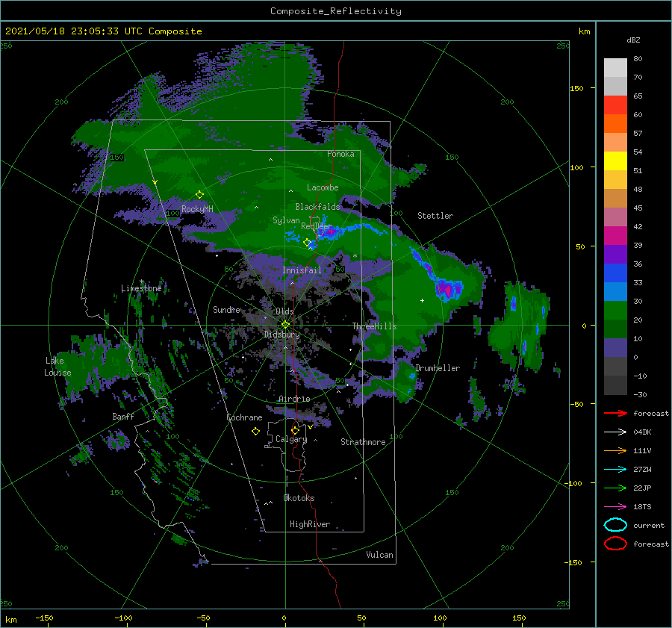The image size is (672, 628).
Task: Click the magenta 18TS arrow legend icon
Action: 615,507
